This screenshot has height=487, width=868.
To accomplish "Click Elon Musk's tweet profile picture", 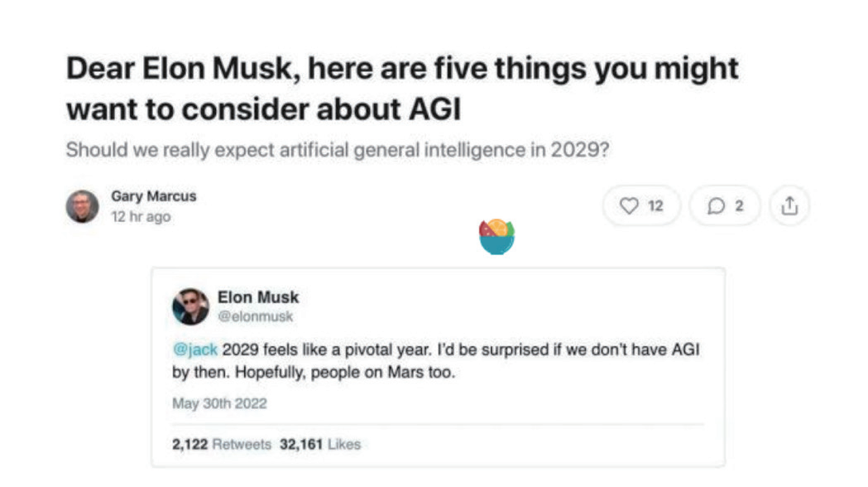I will point(190,306).
